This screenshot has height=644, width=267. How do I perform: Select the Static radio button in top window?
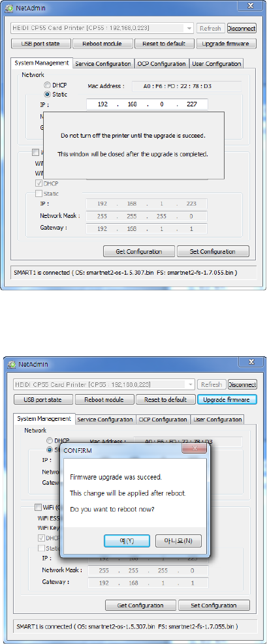click(x=47, y=95)
